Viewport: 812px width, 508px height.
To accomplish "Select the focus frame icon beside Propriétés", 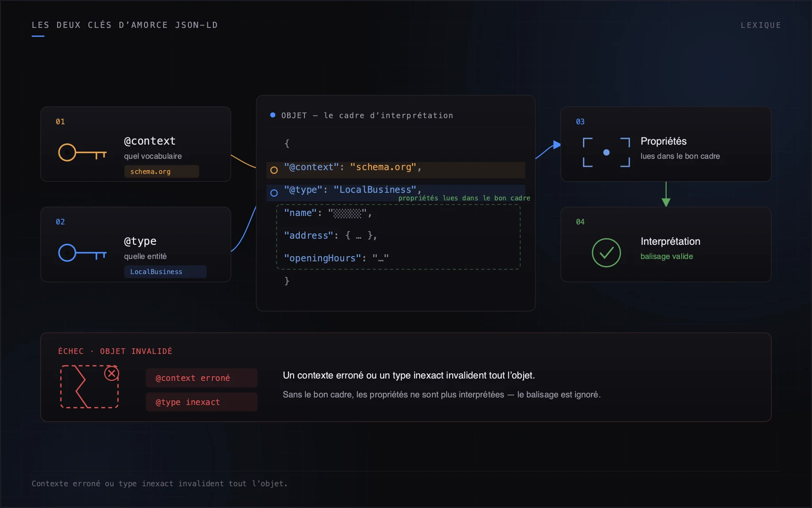I will point(606,152).
